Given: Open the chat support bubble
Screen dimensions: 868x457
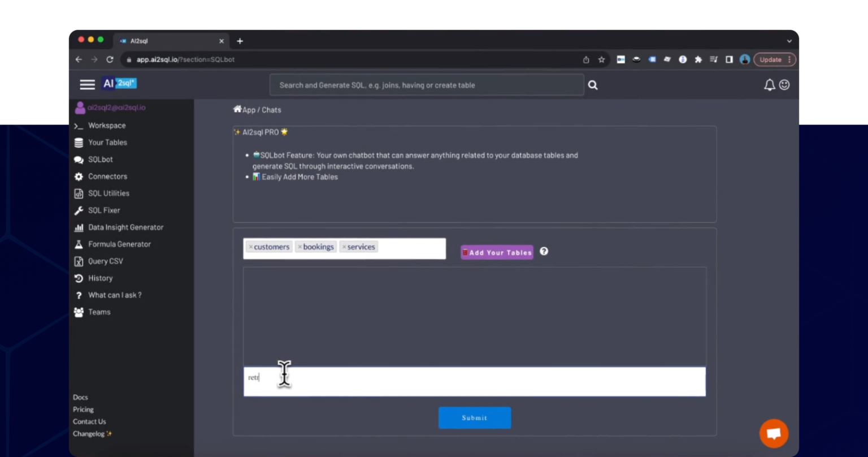Looking at the screenshot, I should pos(774,433).
